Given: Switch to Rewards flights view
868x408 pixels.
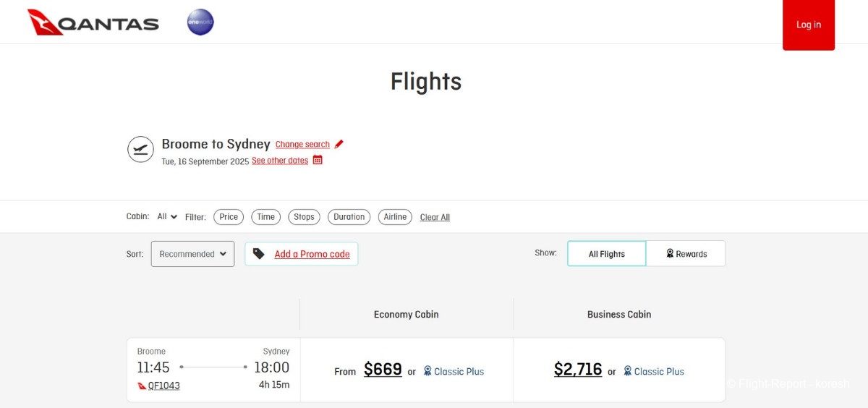Looking at the screenshot, I should point(686,254).
